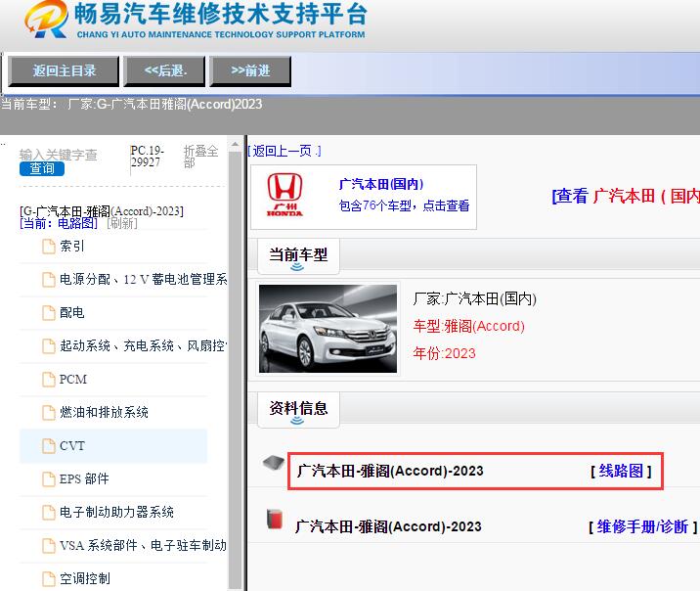
Task: Click the document icon next to PCM
Action: click(x=49, y=380)
